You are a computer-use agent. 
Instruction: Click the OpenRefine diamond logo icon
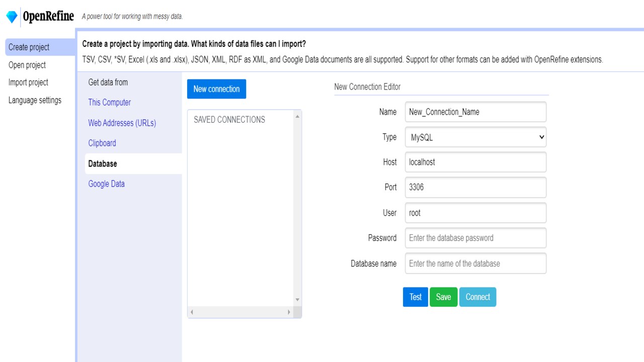point(12,17)
